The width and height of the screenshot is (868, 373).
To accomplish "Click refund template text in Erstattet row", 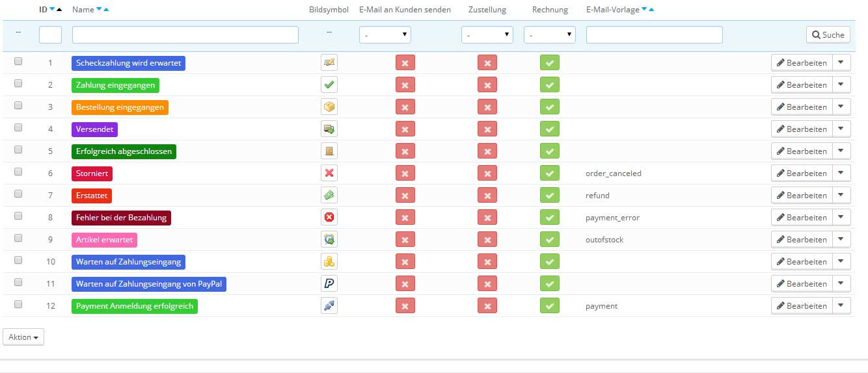I will point(597,196).
